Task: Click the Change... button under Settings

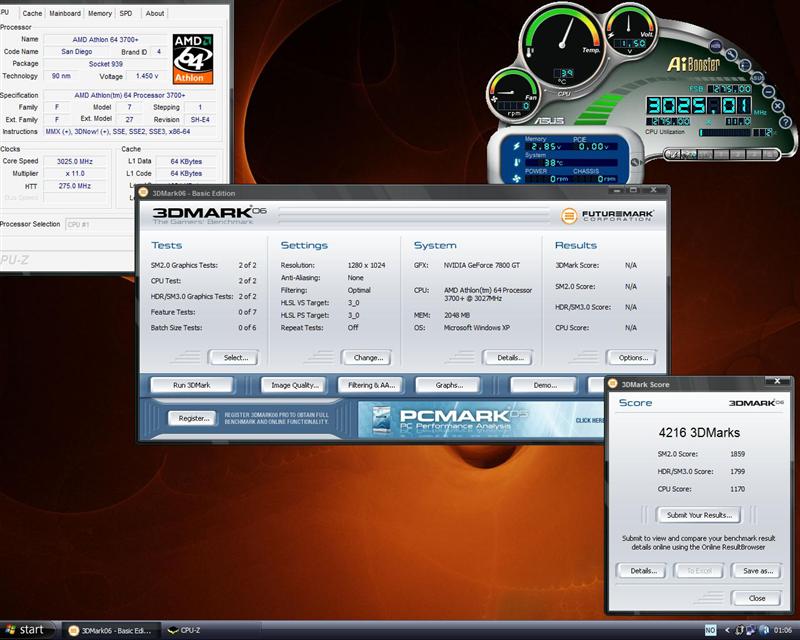Action: click(368, 358)
